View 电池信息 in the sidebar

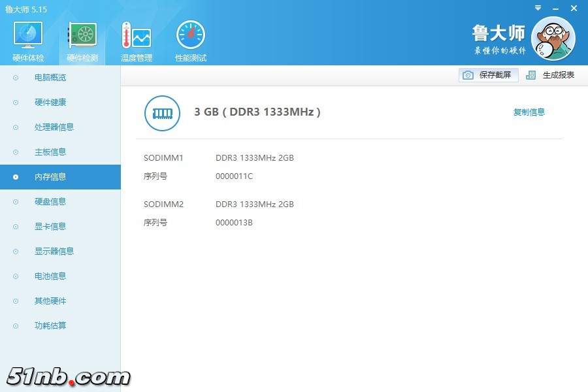[x=50, y=276]
